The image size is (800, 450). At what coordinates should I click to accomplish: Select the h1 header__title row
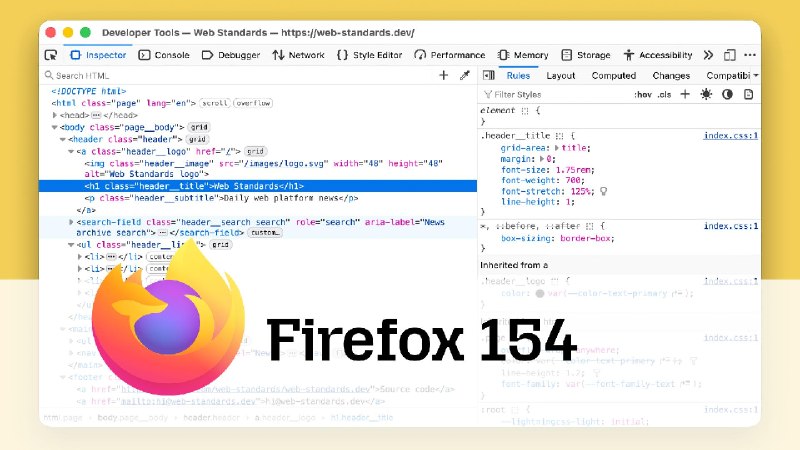click(258, 186)
